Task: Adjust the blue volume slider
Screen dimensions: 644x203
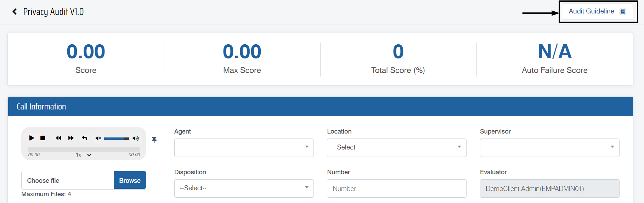Action: point(116,139)
